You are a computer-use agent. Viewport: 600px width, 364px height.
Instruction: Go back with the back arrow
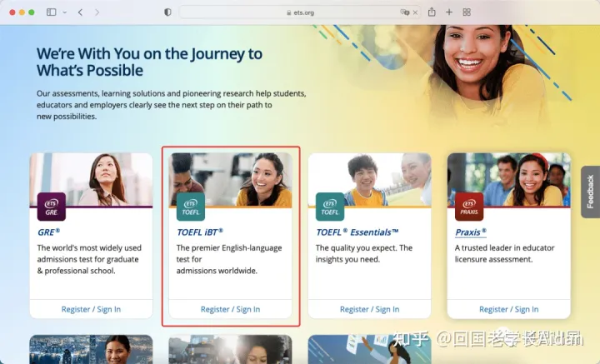click(80, 12)
